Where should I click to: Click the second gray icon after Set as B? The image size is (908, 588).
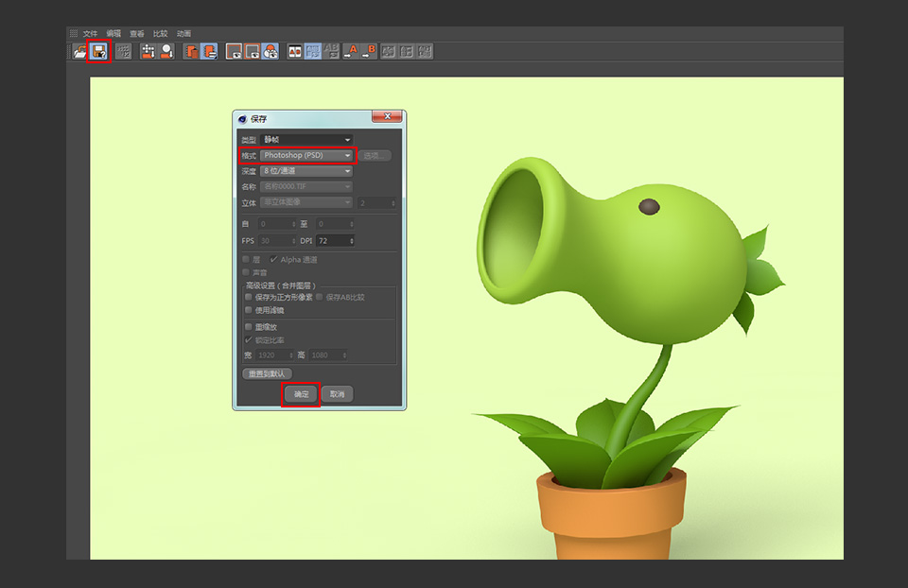pos(407,51)
